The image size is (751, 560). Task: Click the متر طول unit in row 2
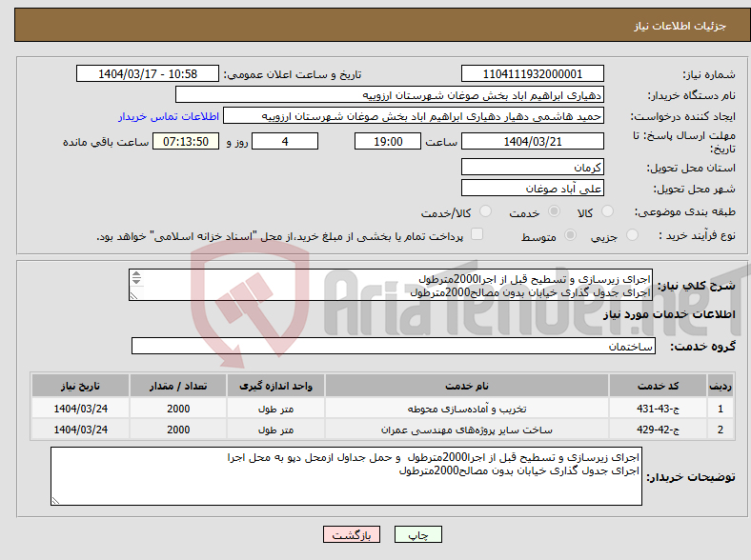(x=275, y=430)
